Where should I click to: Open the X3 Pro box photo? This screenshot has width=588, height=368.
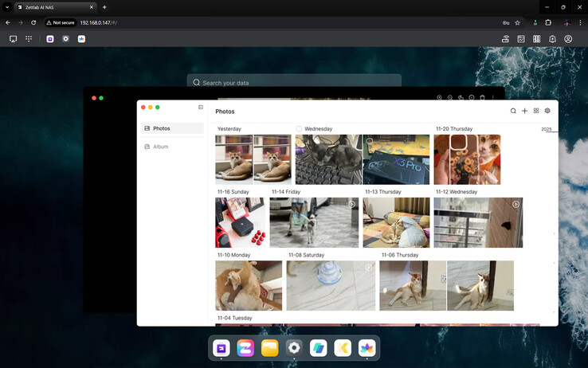point(396,159)
